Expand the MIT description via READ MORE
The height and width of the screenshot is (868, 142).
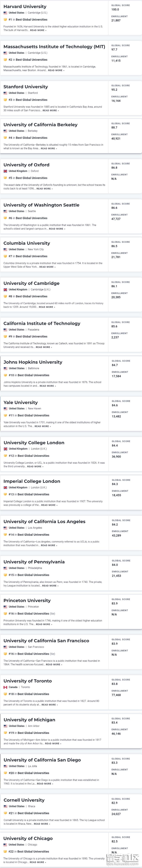pos(56,71)
